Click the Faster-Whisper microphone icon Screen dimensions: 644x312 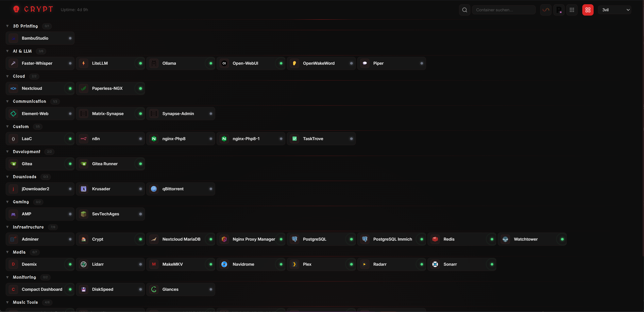coord(13,63)
